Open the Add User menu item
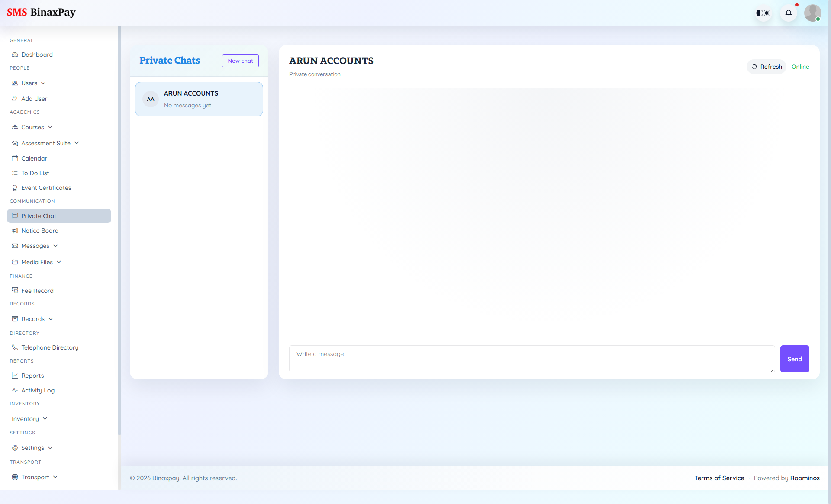 point(34,99)
